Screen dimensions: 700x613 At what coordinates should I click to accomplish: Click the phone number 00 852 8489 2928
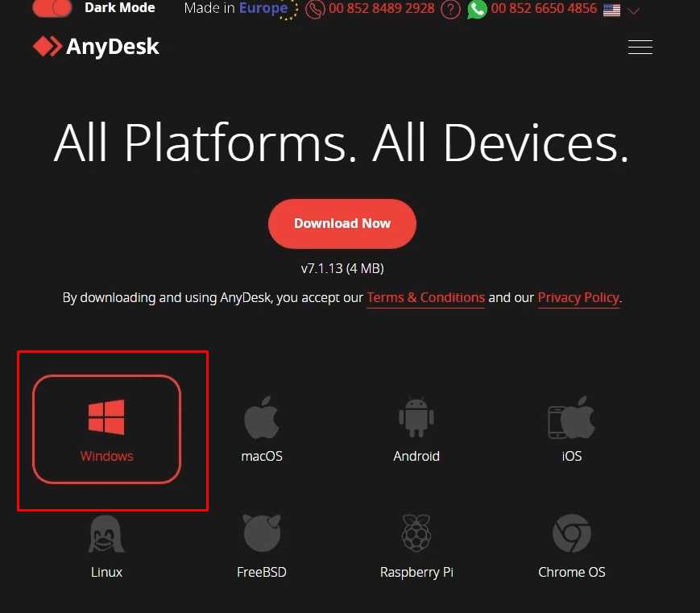[381, 9]
